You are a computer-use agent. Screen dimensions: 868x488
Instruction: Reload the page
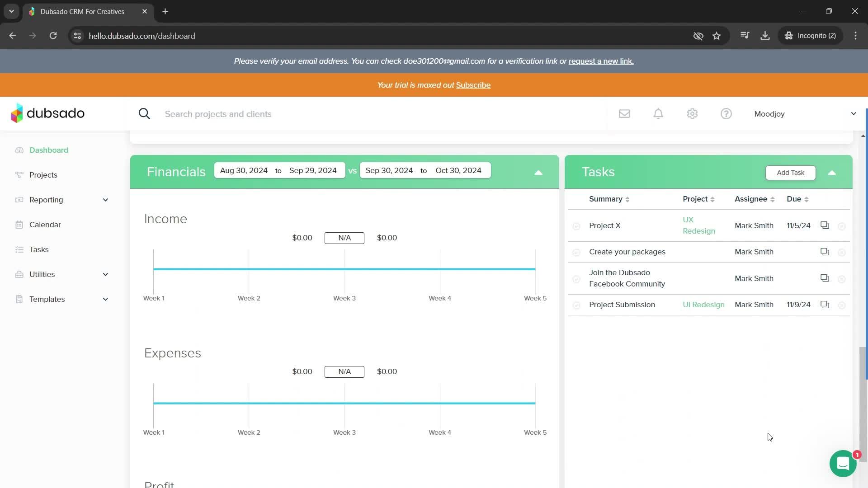(53, 36)
